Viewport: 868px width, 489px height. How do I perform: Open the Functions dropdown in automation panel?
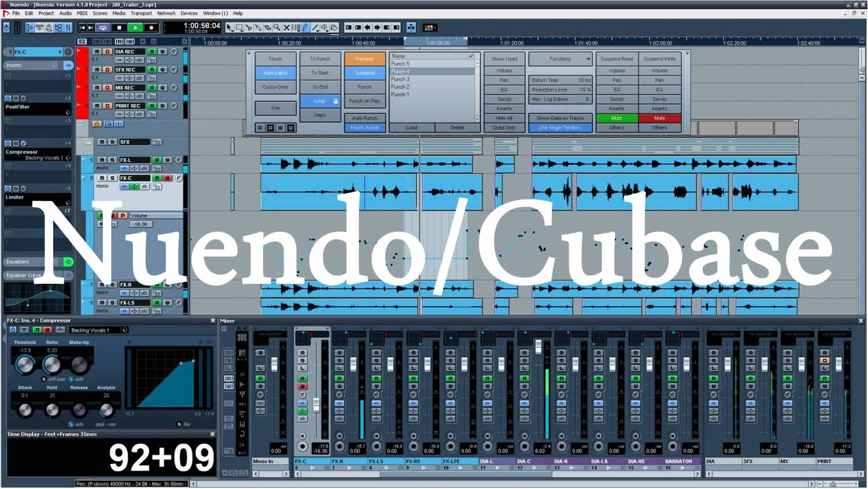[560, 59]
